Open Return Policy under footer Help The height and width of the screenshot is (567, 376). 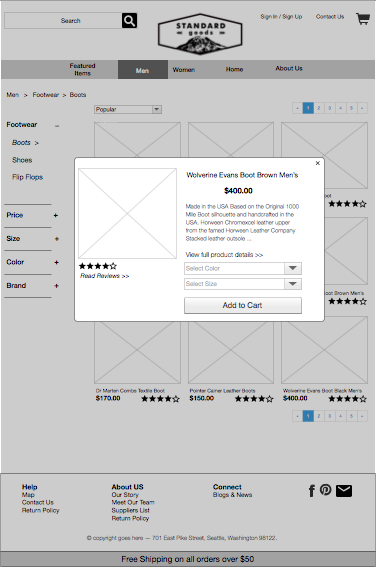tap(40, 510)
